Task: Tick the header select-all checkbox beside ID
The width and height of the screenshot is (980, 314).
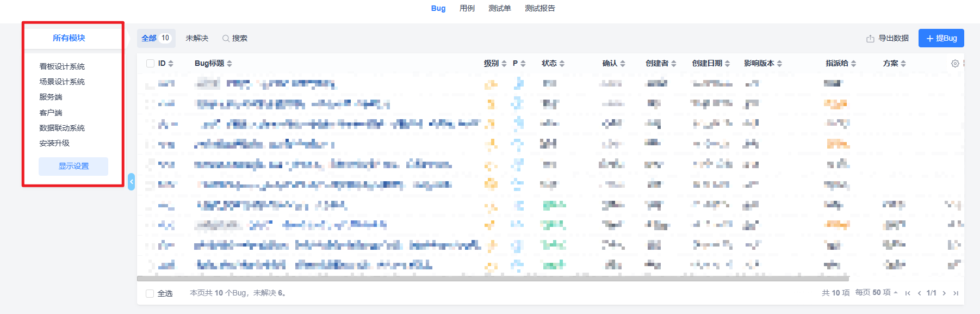Action: (150, 64)
